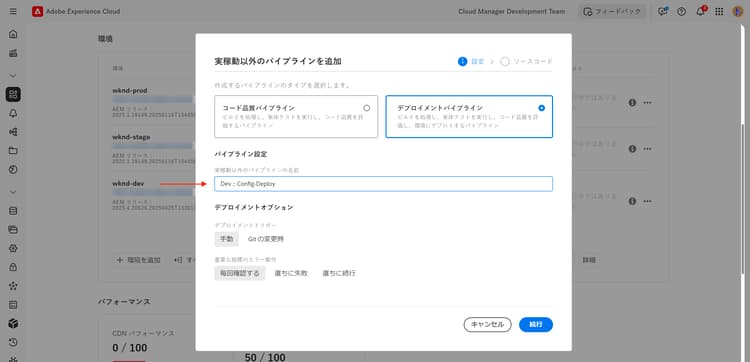
Task: Click the folder icon in the sidebar
Action: (13, 151)
